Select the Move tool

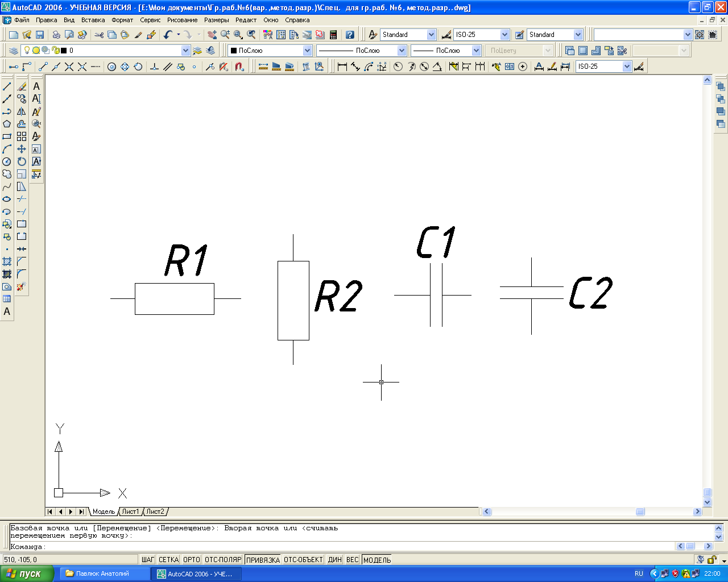pos(22,149)
